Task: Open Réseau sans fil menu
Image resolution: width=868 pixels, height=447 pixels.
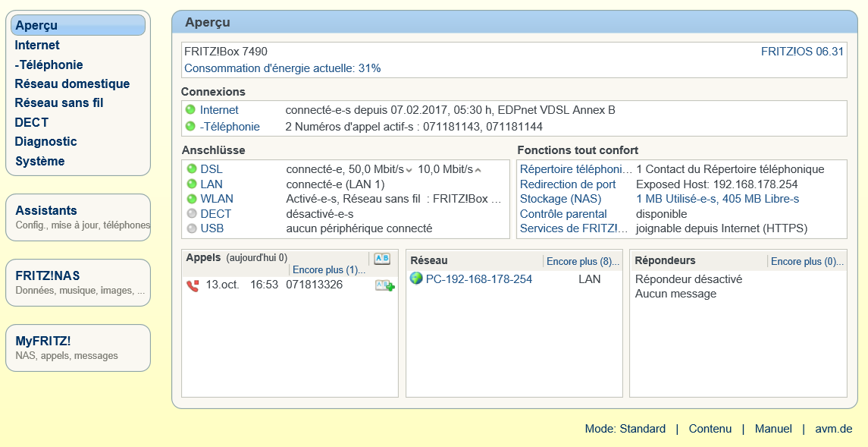Action: (58, 102)
